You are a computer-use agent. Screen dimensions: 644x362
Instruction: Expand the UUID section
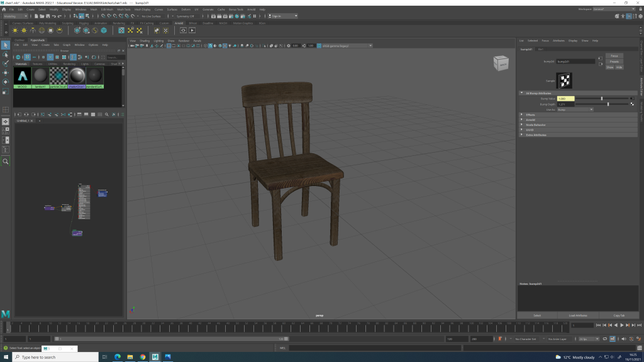tap(579, 129)
